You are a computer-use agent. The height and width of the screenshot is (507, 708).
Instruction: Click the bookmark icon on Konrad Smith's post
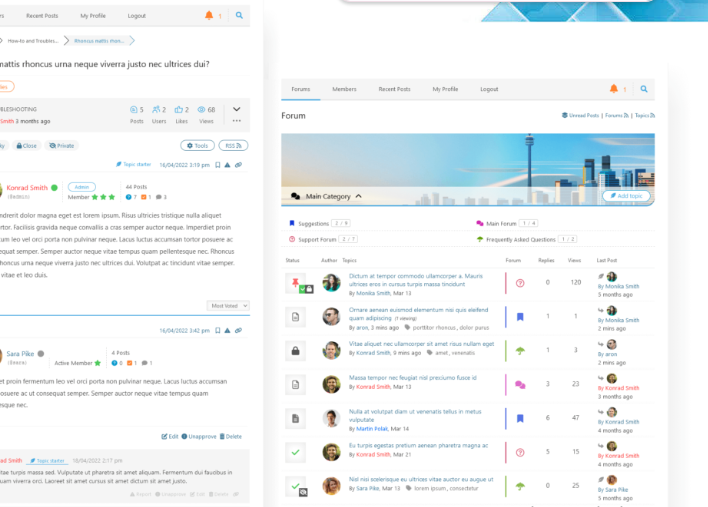pyautogui.click(x=217, y=165)
